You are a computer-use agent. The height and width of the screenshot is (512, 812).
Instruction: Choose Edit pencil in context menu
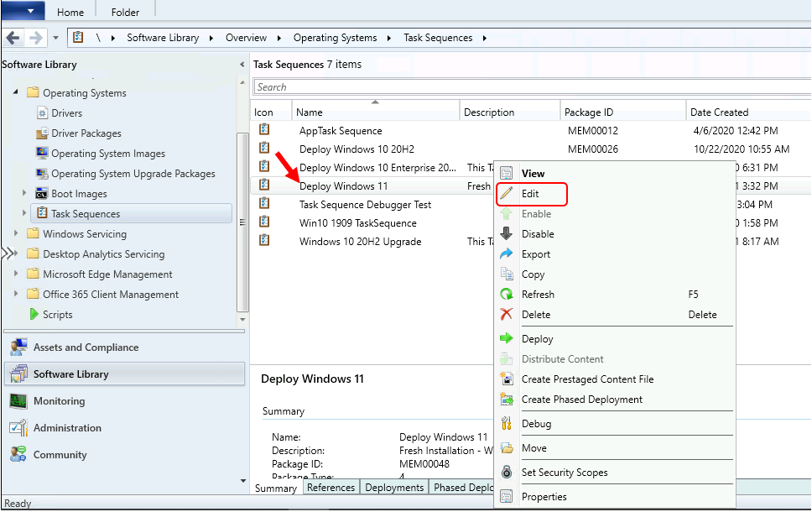click(507, 193)
